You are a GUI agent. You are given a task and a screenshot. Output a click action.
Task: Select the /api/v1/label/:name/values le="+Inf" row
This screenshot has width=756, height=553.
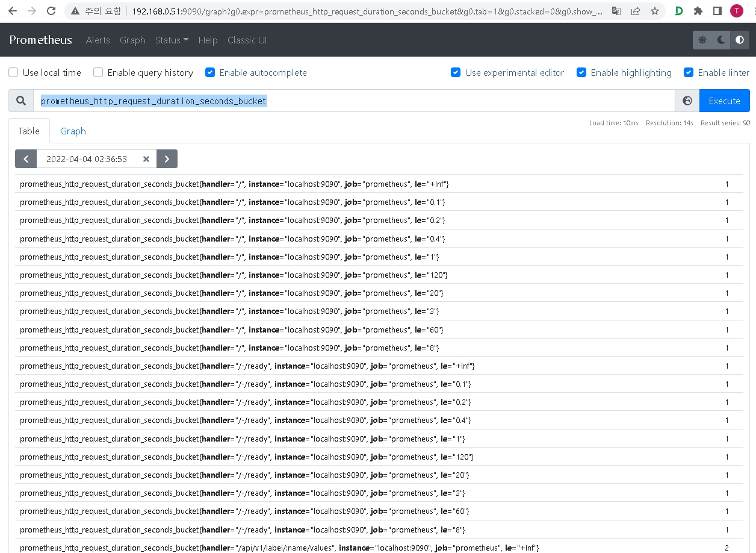tap(379, 546)
